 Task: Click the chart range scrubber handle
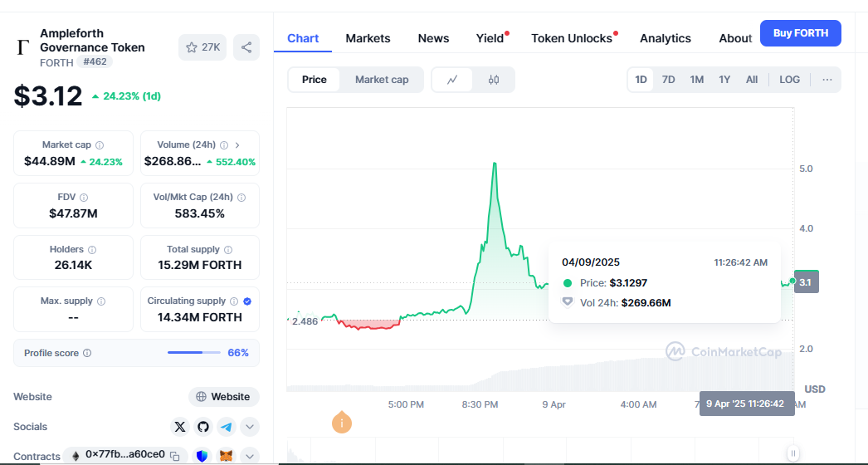pos(793,453)
